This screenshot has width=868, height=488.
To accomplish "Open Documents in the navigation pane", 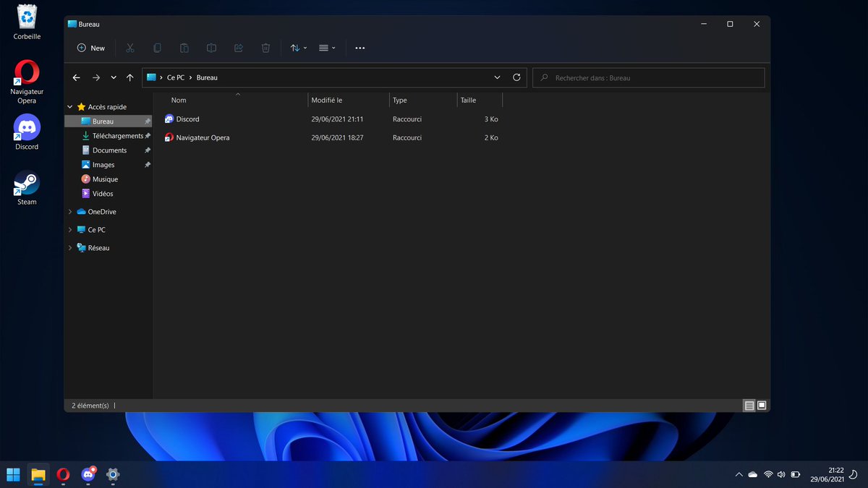I will click(x=109, y=150).
